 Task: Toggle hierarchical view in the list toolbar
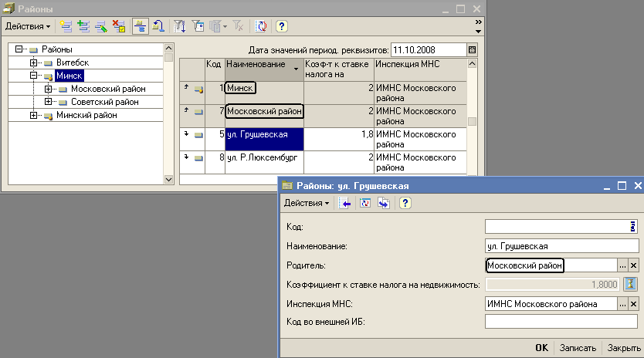[140, 26]
